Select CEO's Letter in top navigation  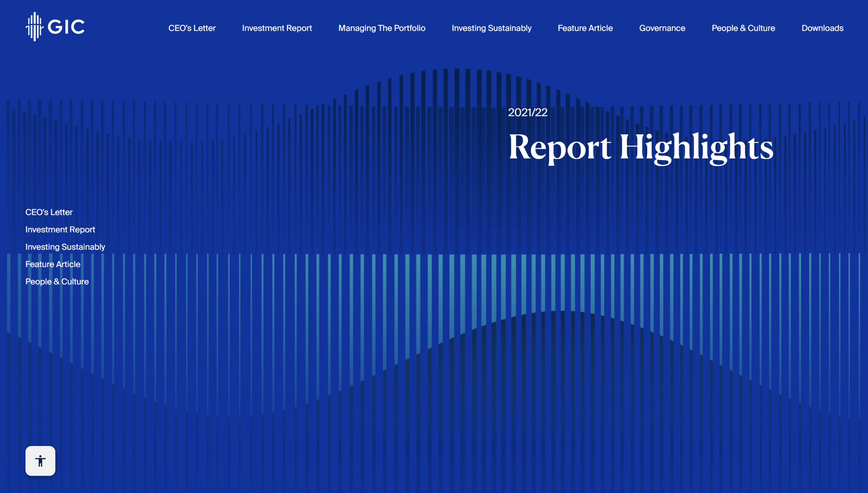pyautogui.click(x=192, y=28)
